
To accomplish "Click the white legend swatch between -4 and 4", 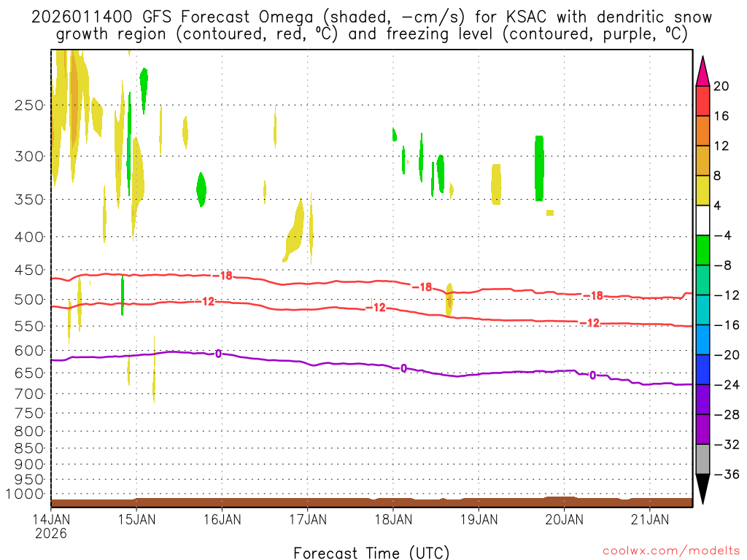I will [x=703, y=220].
